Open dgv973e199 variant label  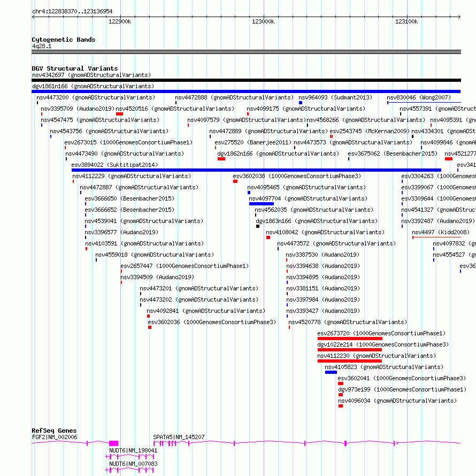click(x=402, y=389)
